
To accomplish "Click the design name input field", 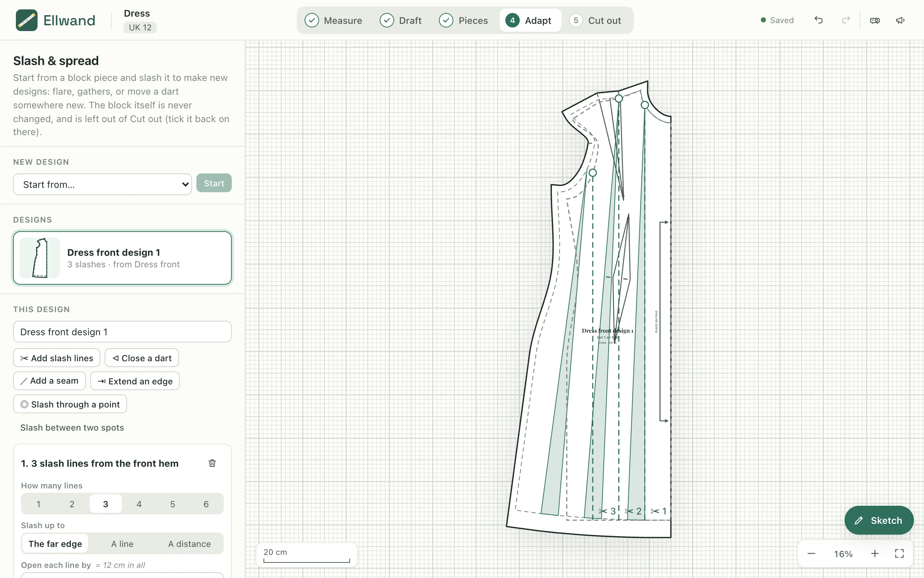I will (x=122, y=331).
